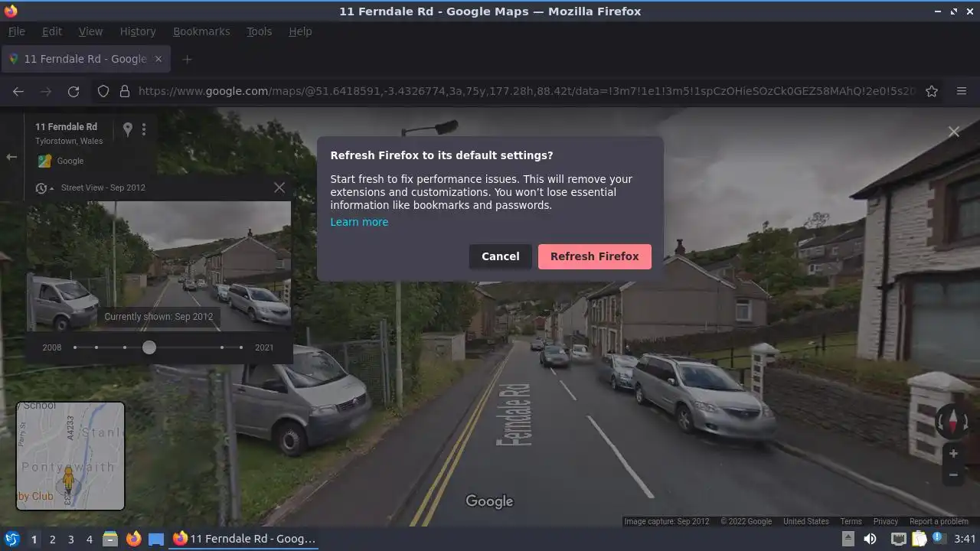The height and width of the screenshot is (551, 980).
Task: Open the History menu
Action: point(138,31)
